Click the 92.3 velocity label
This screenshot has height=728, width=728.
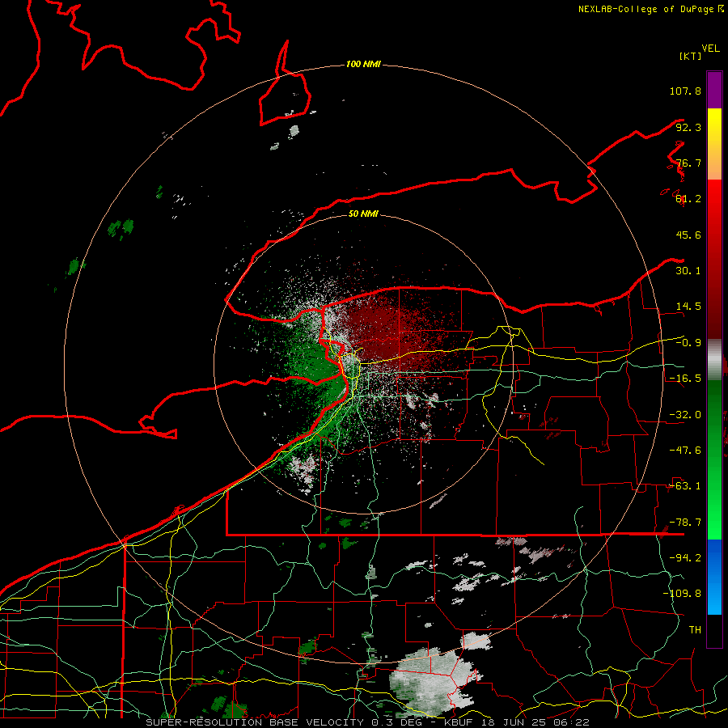tap(688, 127)
